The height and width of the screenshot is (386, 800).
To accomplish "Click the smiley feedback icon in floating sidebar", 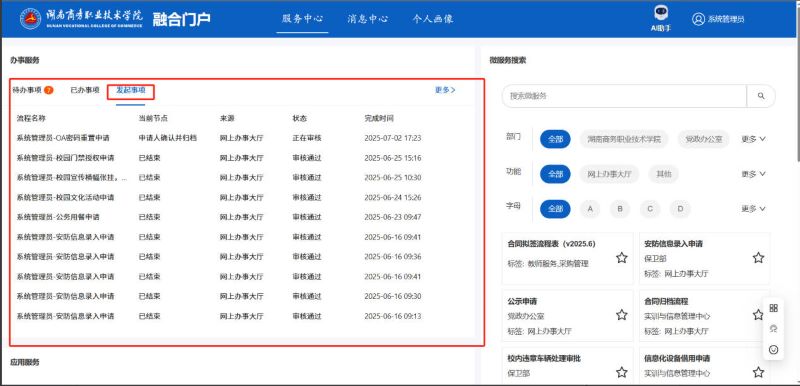I will 773,349.
